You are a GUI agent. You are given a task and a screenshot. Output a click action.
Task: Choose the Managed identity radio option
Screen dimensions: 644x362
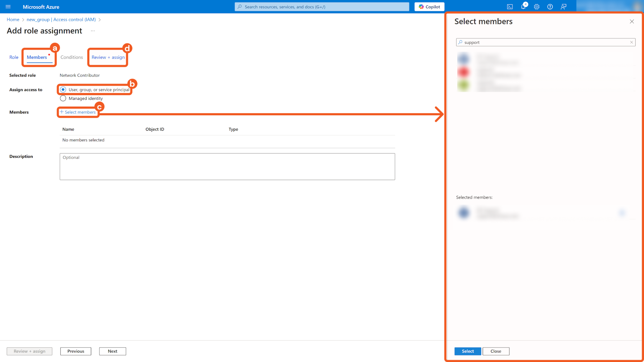63,98
